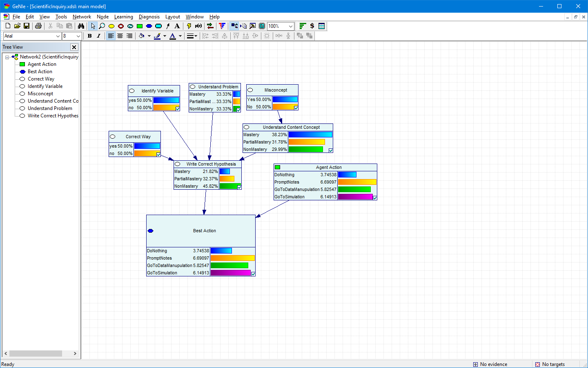Click the green bar chart icon
This screenshot has height=368, width=588.
(x=303, y=26)
